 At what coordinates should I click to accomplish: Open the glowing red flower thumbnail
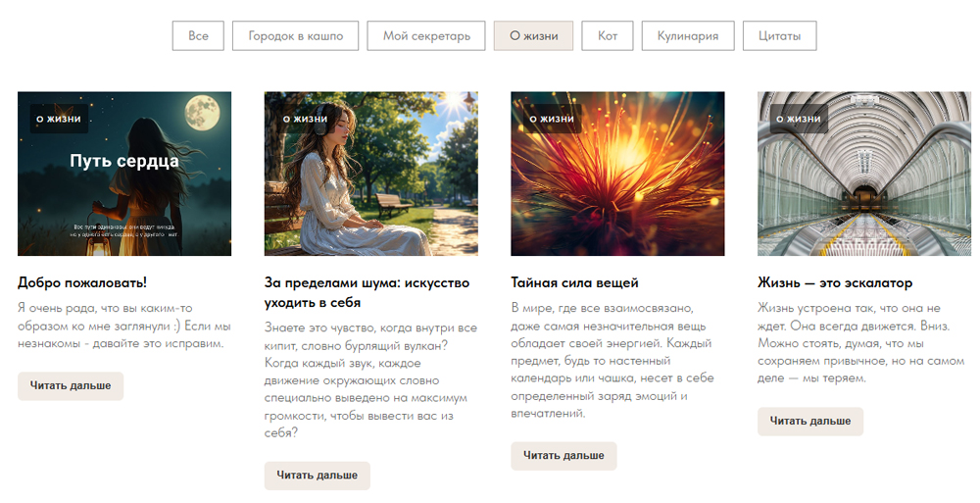click(x=617, y=174)
